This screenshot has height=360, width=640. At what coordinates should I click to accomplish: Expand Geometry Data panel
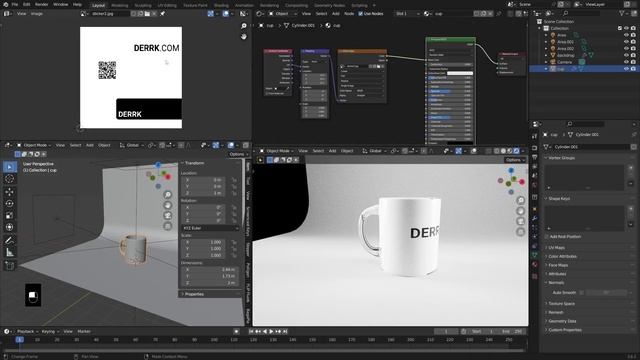[562, 321]
